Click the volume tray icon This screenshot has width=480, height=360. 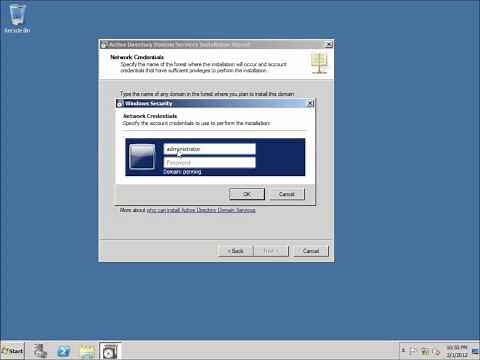pos(436,351)
